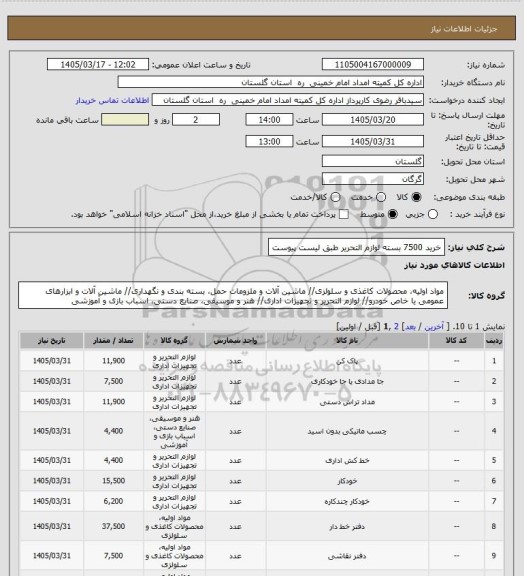Click the delivery province field گلستان

point(373,161)
